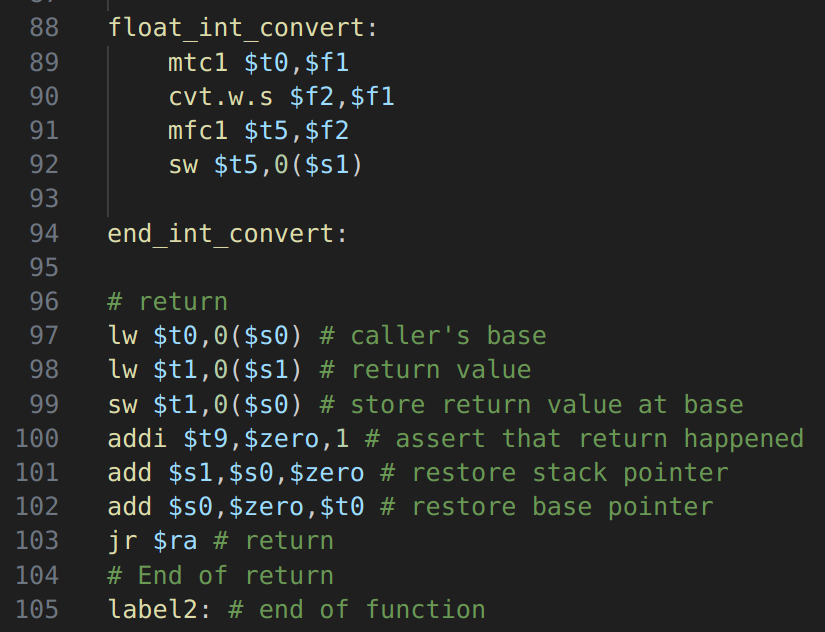Click the jr $ra instruction
Viewport: 825px width, 632px height.
click(153, 541)
